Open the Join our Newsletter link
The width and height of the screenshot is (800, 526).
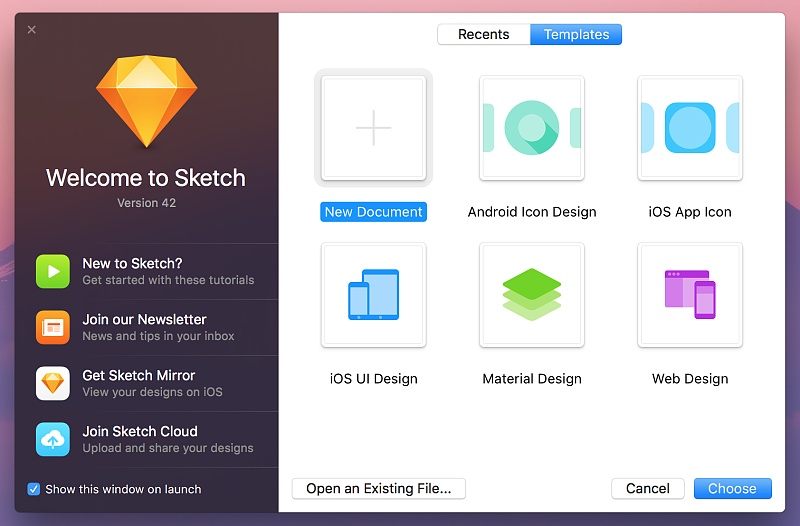click(x=157, y=327)
